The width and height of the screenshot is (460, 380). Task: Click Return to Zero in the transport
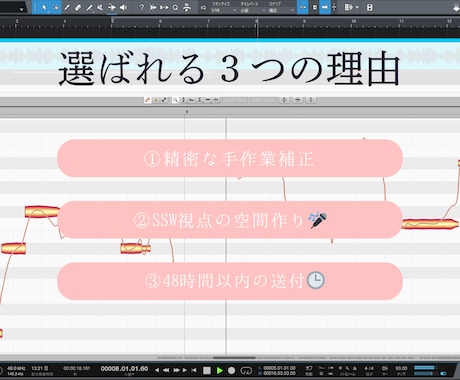(194, 370)
